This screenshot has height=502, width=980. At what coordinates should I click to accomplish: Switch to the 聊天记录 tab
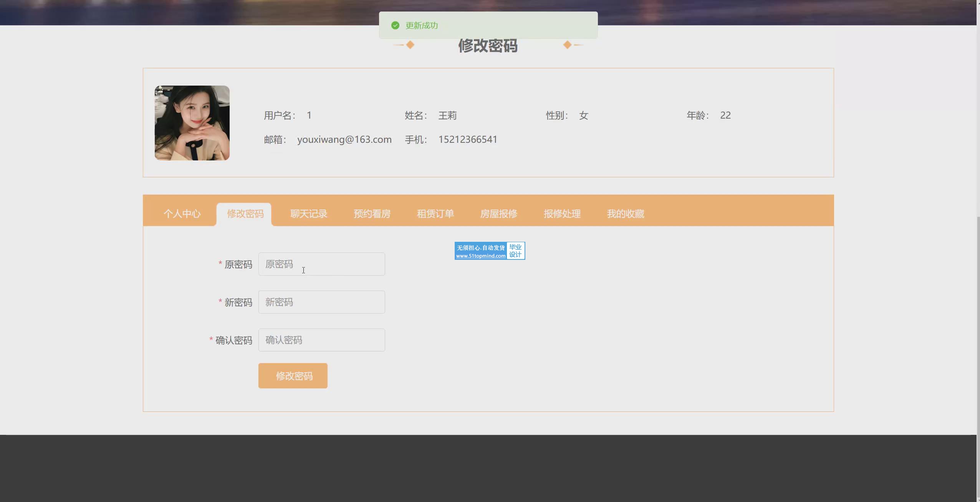[x=309, y=214]
